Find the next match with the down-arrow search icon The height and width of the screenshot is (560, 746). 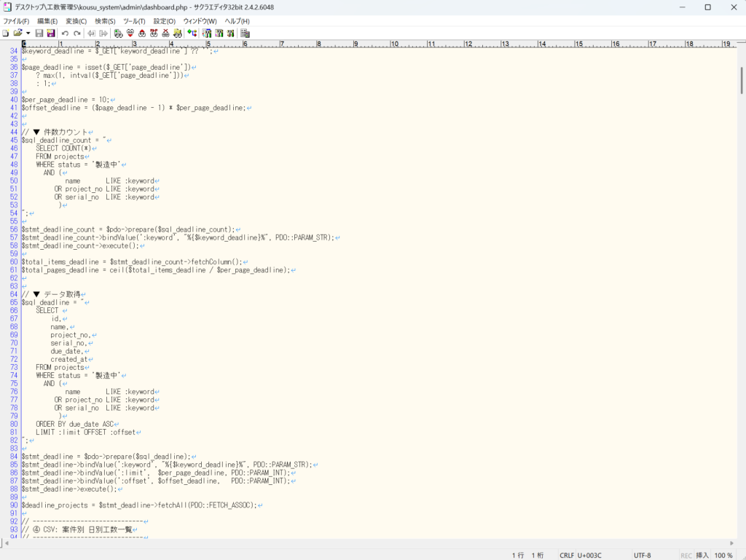coord(130,33)
